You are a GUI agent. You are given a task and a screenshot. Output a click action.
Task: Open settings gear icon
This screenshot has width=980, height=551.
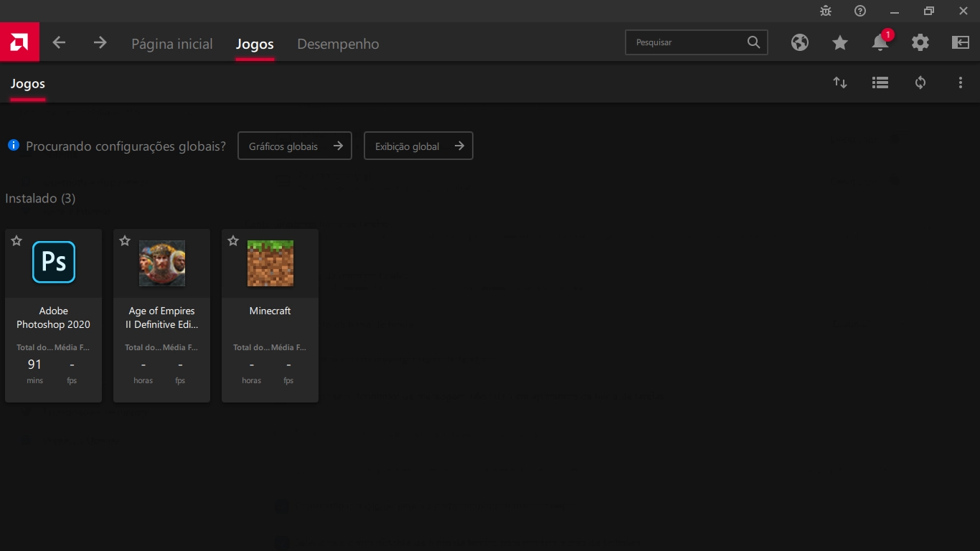[920, 42]
